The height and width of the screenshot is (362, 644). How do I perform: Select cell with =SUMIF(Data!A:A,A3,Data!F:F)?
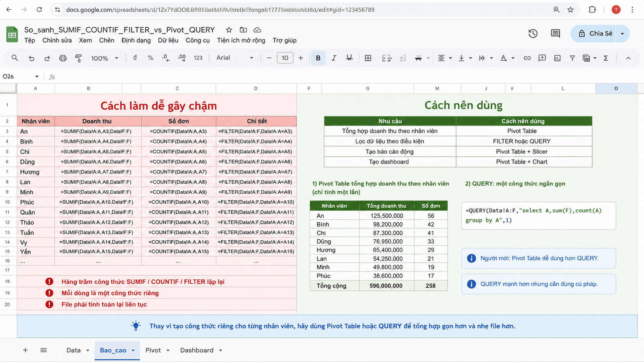pos(98,131)
